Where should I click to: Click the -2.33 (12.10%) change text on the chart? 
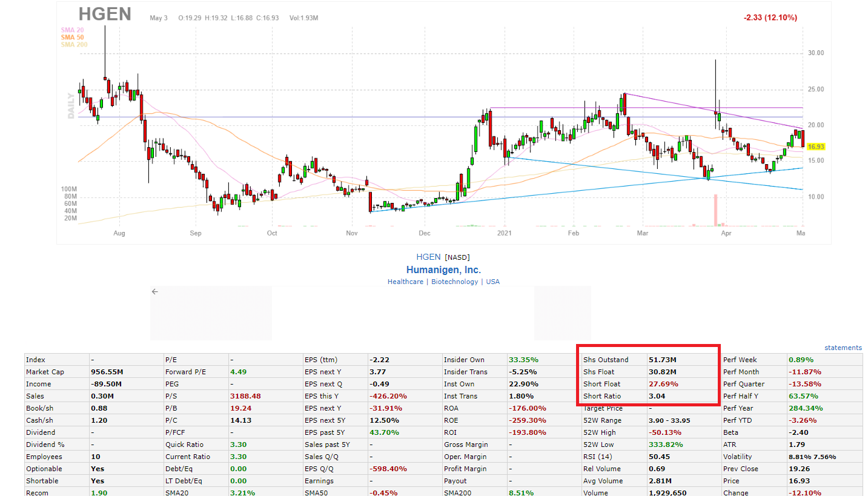[x=770, y=18]
